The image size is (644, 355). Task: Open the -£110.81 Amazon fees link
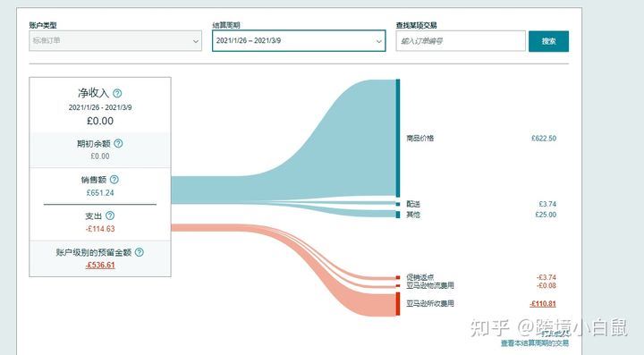(x=543, y=304)
